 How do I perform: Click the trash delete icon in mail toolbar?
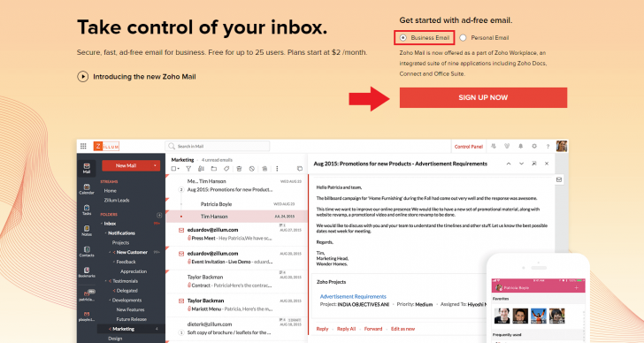pyautogui.click(x=239, y=169)
